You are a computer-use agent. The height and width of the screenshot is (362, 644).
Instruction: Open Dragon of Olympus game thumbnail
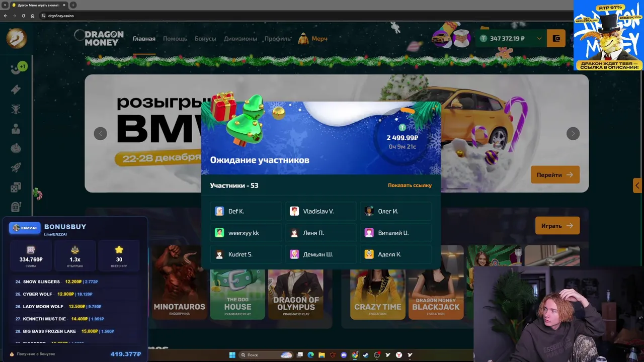click(296, 294)
